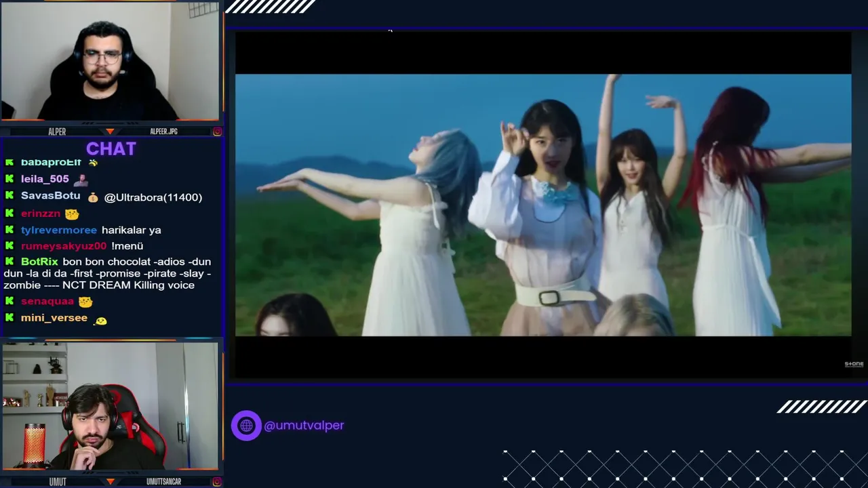Click the Kick badge beside mini_versee

(9, 317)
